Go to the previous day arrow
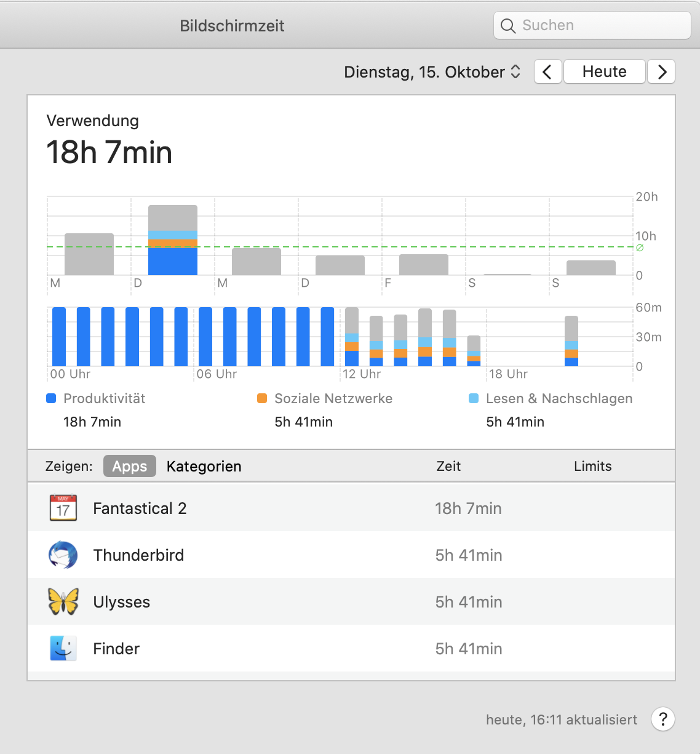 coord(547,71)
